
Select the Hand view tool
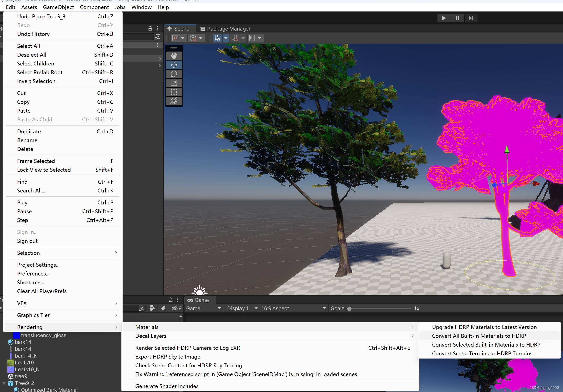[x=174, y=56]
